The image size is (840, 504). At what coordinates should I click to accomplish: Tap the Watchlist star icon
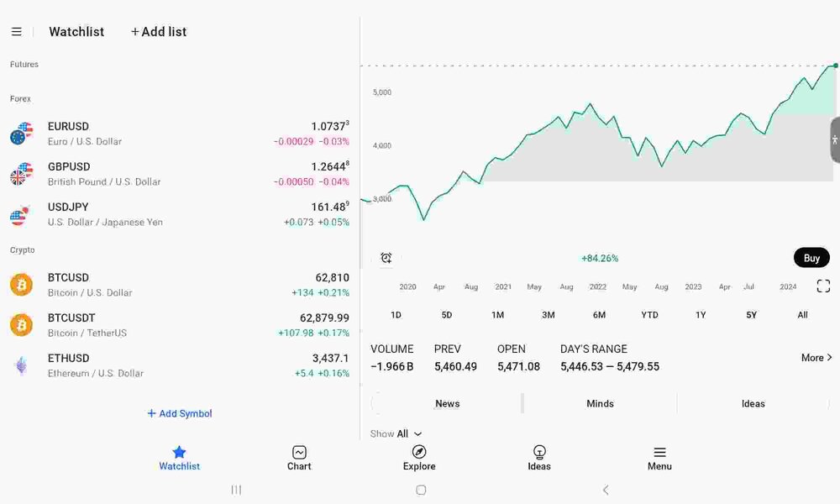pyautogui.click(x=180, y=452)
